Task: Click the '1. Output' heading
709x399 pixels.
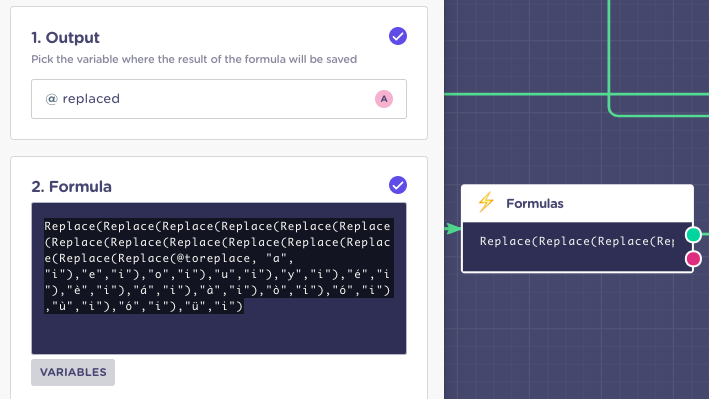Action: (x=65, y=38)
